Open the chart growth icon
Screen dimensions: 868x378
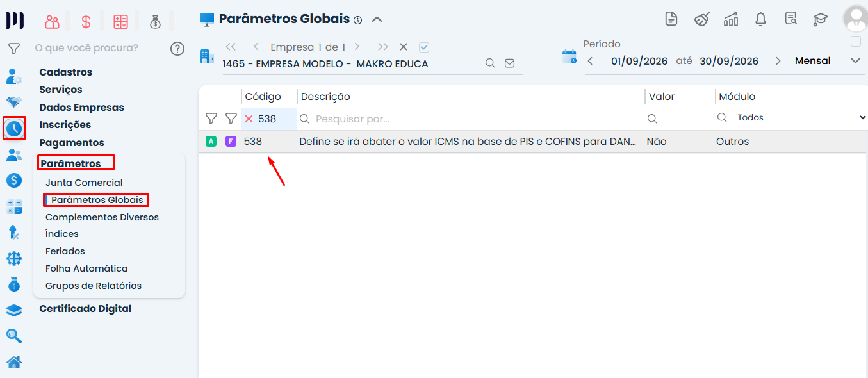[x=731, y=19]
